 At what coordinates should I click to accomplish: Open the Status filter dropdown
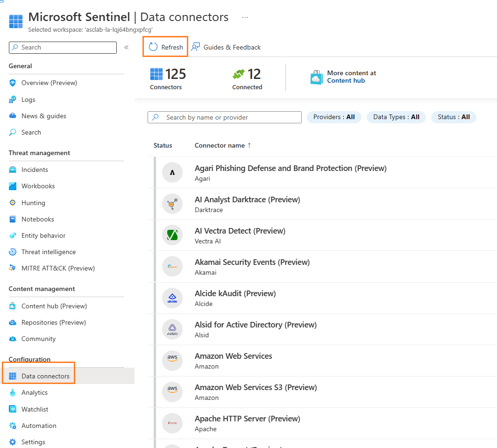click(454, 117)
